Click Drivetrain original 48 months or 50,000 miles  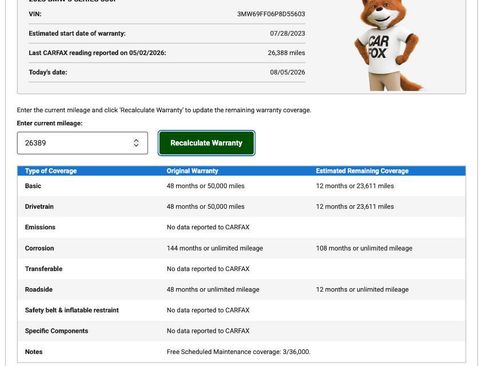pos(206,207)
